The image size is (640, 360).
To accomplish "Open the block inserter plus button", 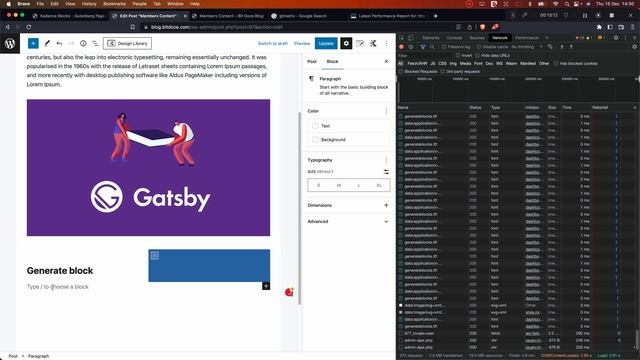I will coord(33,43).
